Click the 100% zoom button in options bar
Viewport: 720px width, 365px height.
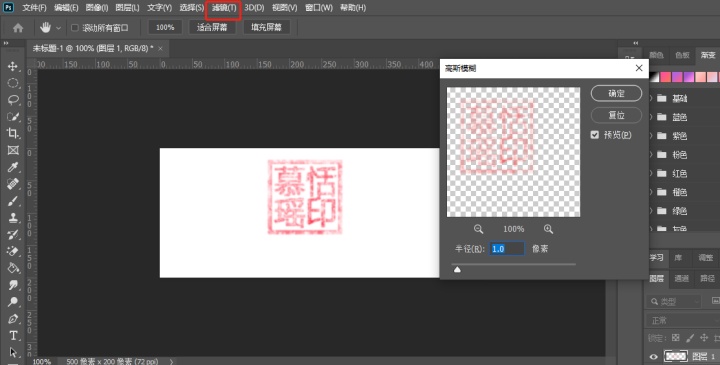165,28
